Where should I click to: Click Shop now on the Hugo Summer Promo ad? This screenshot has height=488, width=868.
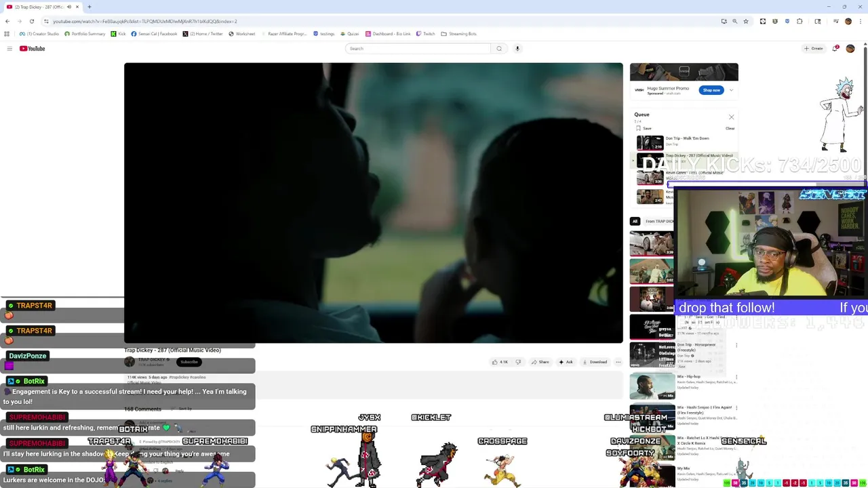tap(711, 90)
